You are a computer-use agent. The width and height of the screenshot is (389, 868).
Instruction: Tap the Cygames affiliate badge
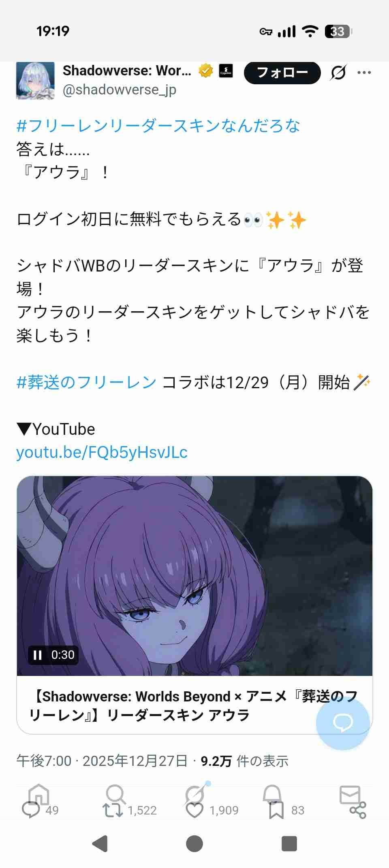tap(226, 71)
